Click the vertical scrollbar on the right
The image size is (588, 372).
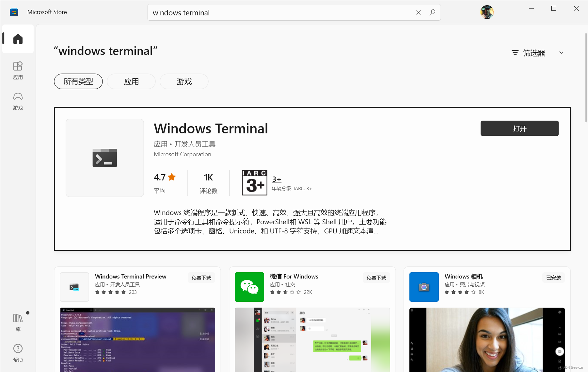(x=586, y=78)
